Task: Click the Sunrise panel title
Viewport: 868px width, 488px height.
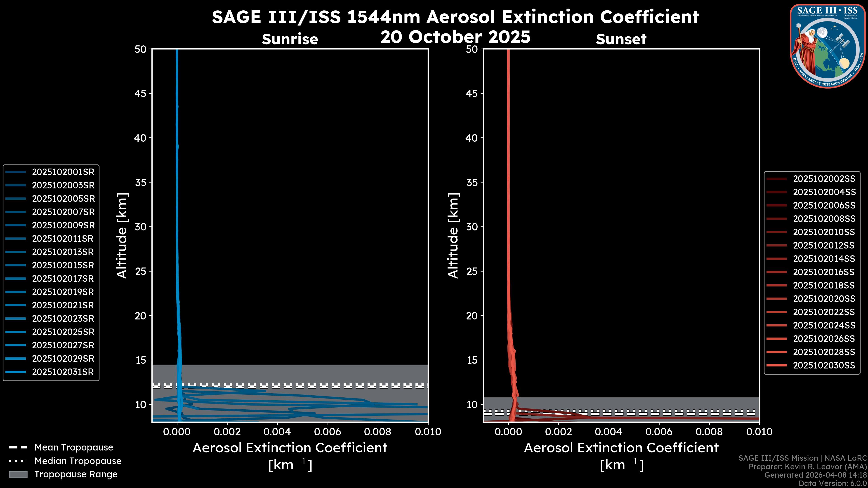Action: click(290, 39)
